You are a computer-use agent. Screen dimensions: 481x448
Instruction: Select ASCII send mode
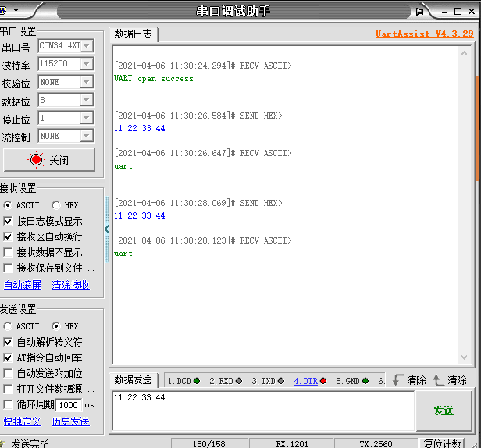click(7, 326)
